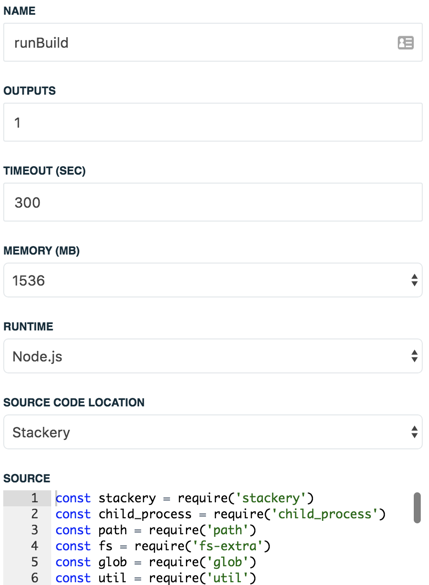The height and width of the screenshot is (585, 429).
Task: Open the Runtime dropdown showing Node.js
Action: click(x=213, y=356)
